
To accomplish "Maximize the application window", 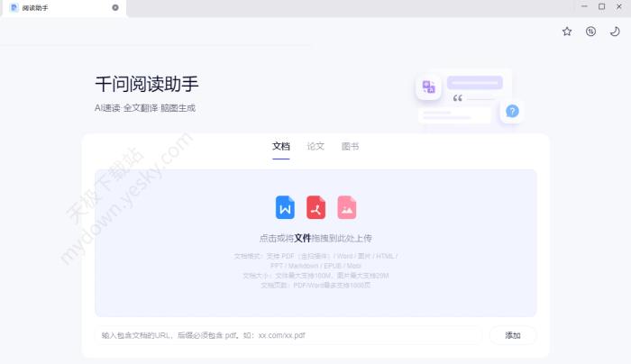I will 601,6.
